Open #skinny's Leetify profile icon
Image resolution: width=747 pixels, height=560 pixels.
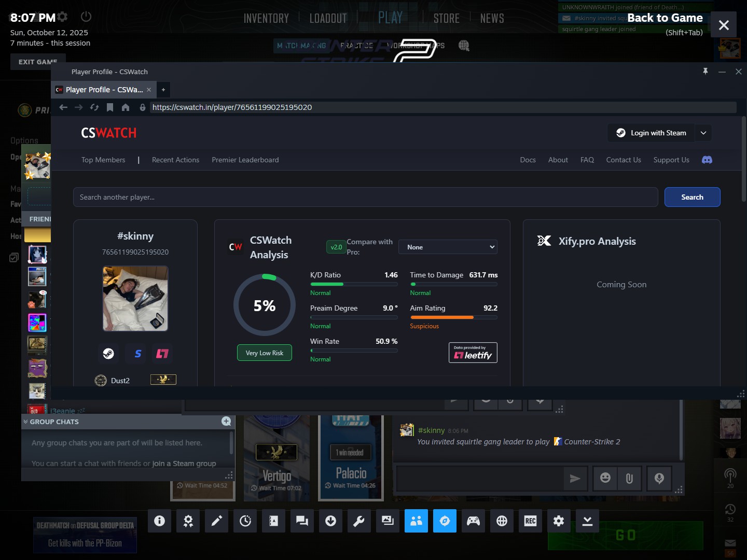point(162,354)
